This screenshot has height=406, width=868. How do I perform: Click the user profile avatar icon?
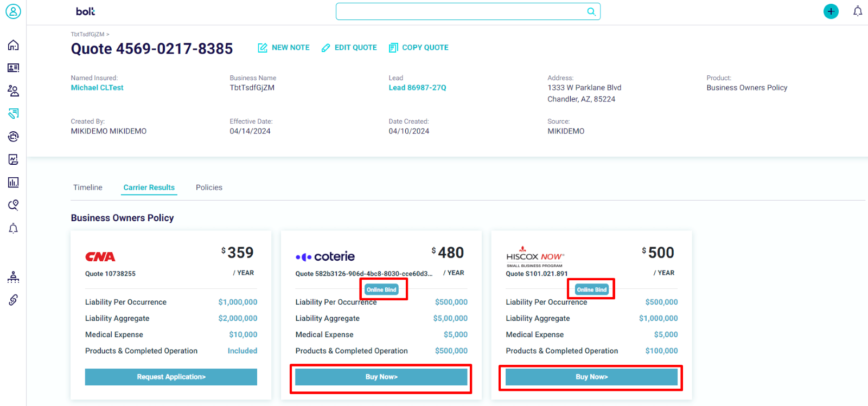(x=13, y=11)
